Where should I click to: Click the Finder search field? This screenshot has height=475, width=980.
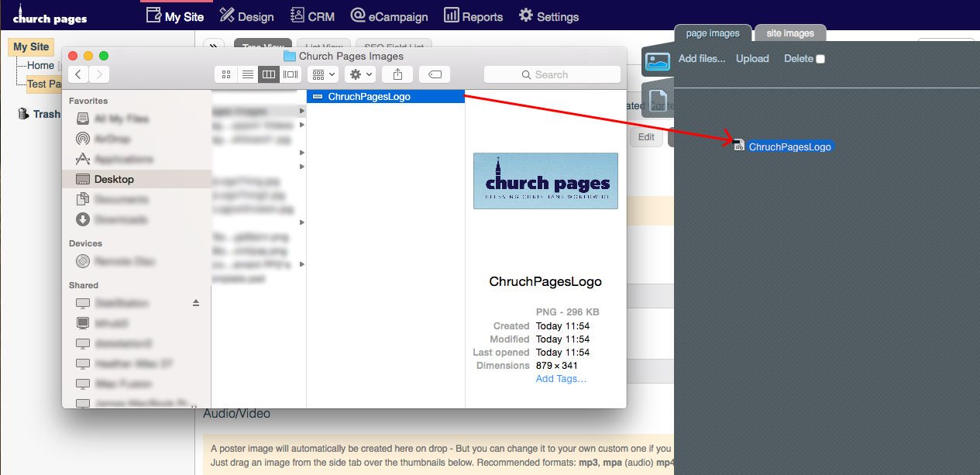[552, 74]
